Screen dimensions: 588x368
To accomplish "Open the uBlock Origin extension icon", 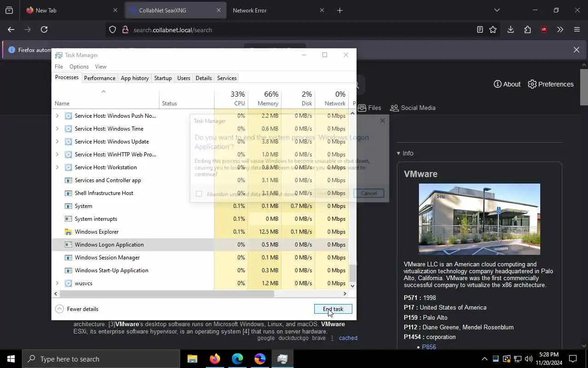I will [544, 29].
